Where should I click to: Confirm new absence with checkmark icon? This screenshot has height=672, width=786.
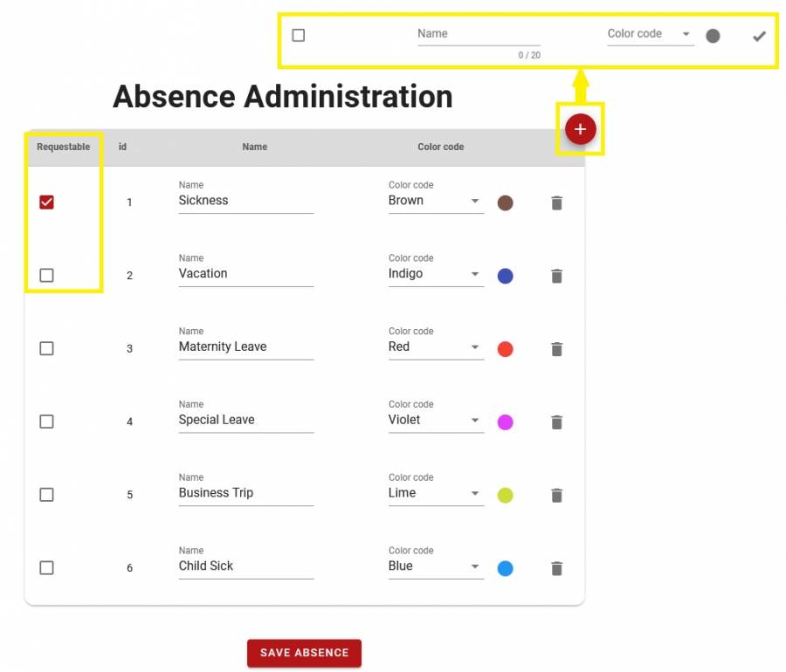[x=759, y=36]
